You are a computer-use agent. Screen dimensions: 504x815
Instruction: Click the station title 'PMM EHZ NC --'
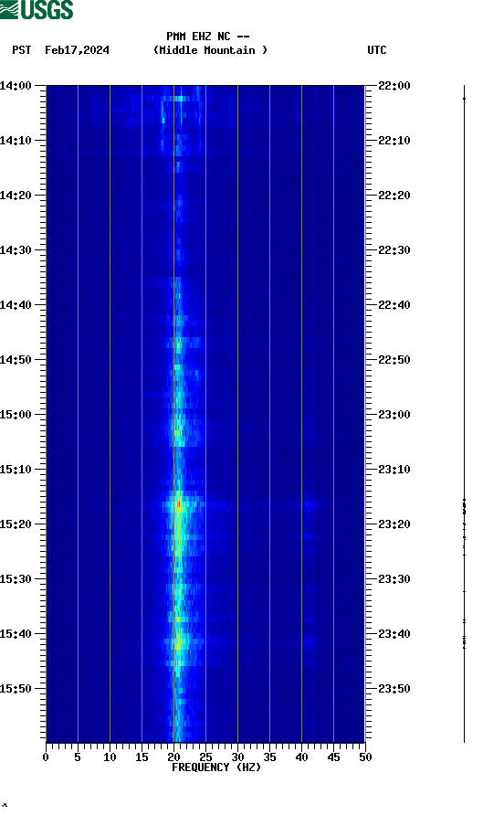[x=208, y=37]
